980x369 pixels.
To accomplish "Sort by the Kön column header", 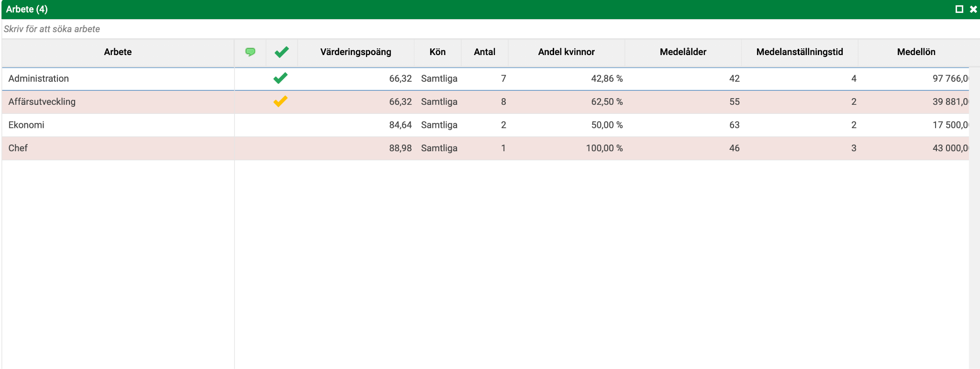I will pos(437,52).
